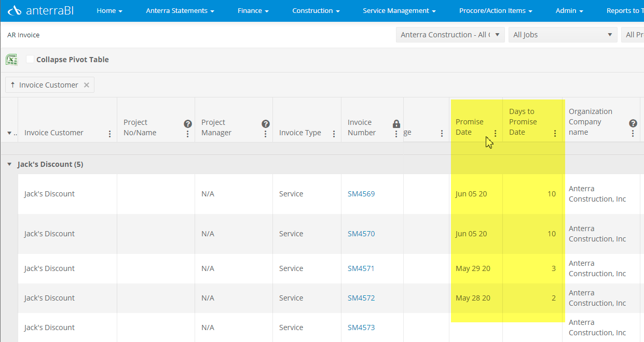Select the Days to Promise value 3
Viewport: 644px width, 342px height.
point(554,268)
